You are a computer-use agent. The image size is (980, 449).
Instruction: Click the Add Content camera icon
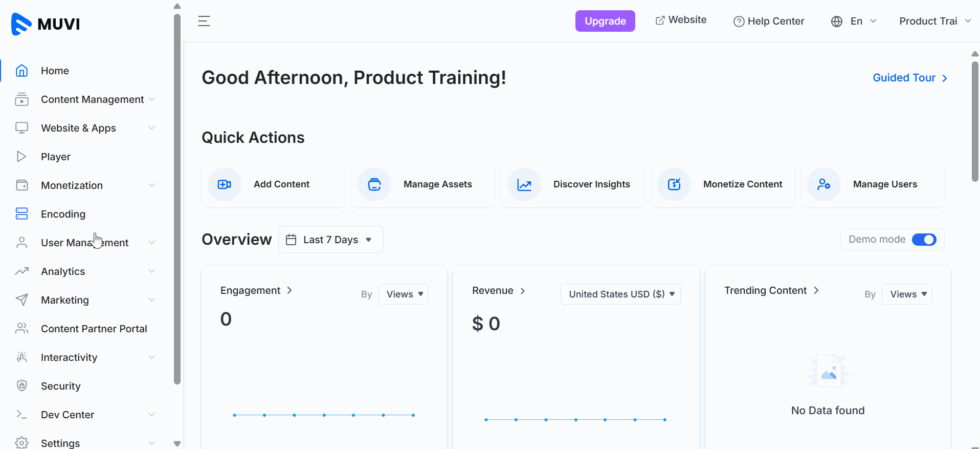(x=225, y=184)
